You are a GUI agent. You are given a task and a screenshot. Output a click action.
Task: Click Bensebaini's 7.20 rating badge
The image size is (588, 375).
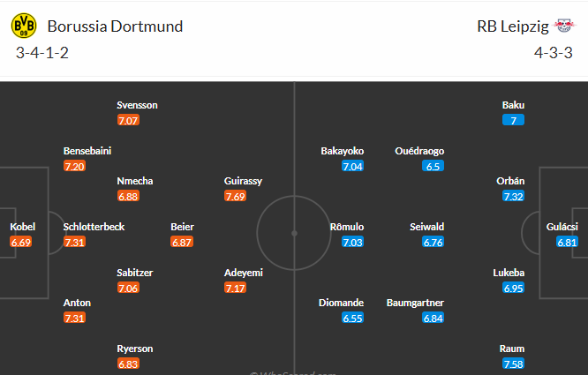(x=74, y=166)
